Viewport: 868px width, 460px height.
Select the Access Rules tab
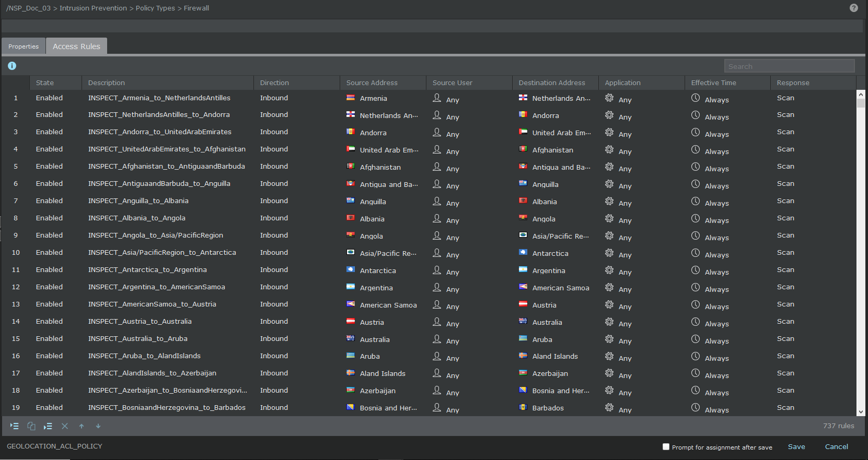(x=76, y=46)
